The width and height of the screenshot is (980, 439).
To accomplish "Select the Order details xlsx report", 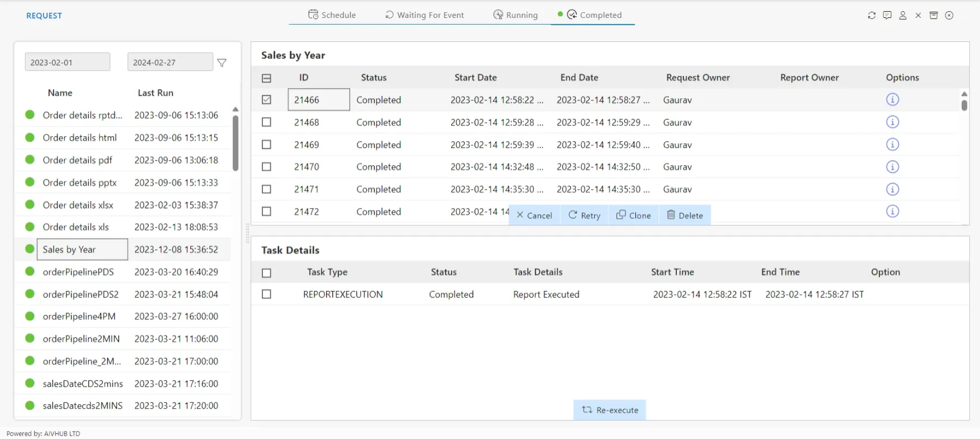I will click(x=78, y=205).
